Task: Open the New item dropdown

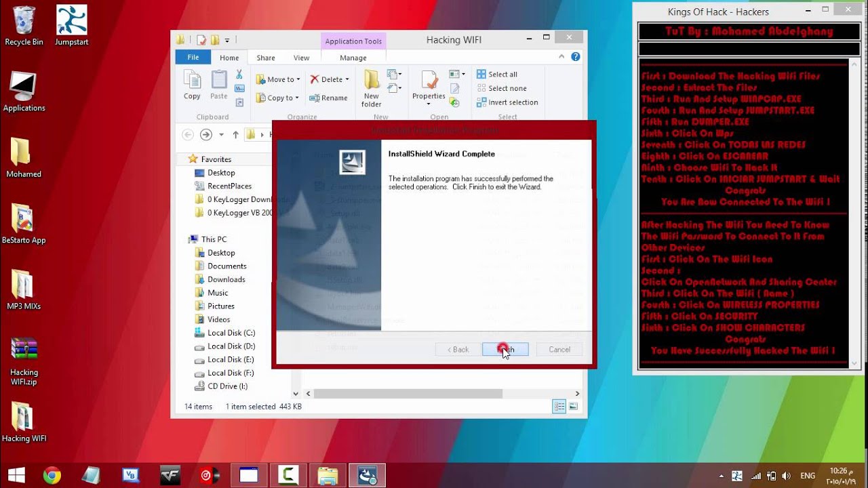Action: point(394,74)
